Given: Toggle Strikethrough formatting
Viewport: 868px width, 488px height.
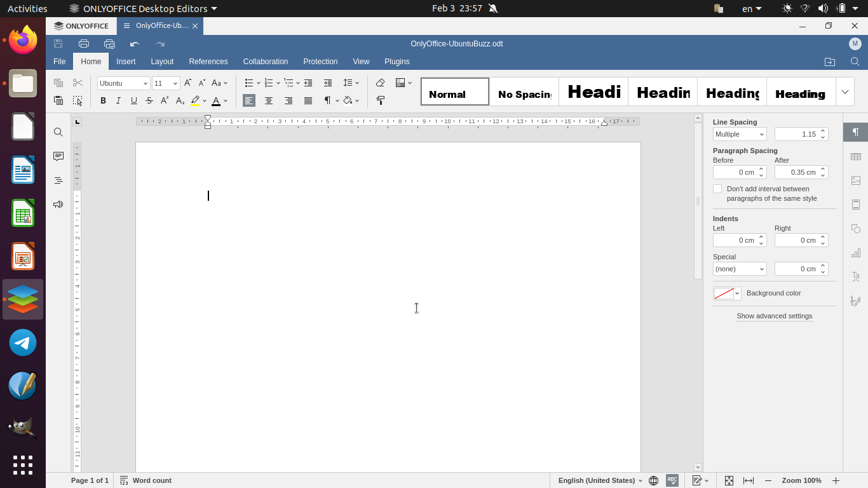Looking at the screenshot, I should click(x=149, y=100).
